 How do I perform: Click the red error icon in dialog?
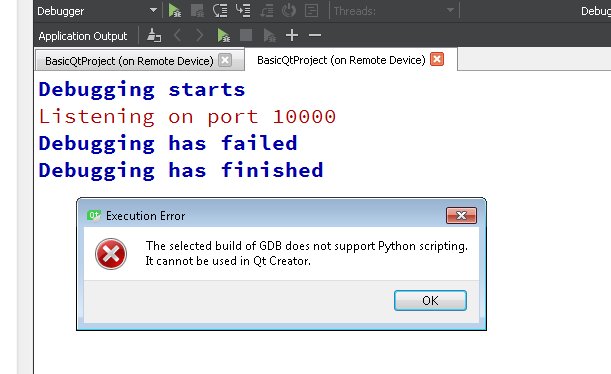tap(111, 254)
